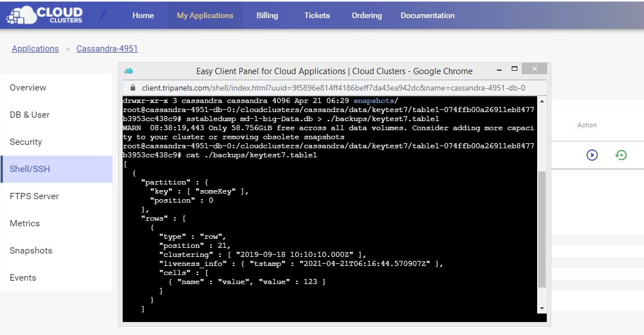The height and width of the screenshot is (335, 644).
Task: Click terminal scrollbar up arrow
Action: point(542,101)
